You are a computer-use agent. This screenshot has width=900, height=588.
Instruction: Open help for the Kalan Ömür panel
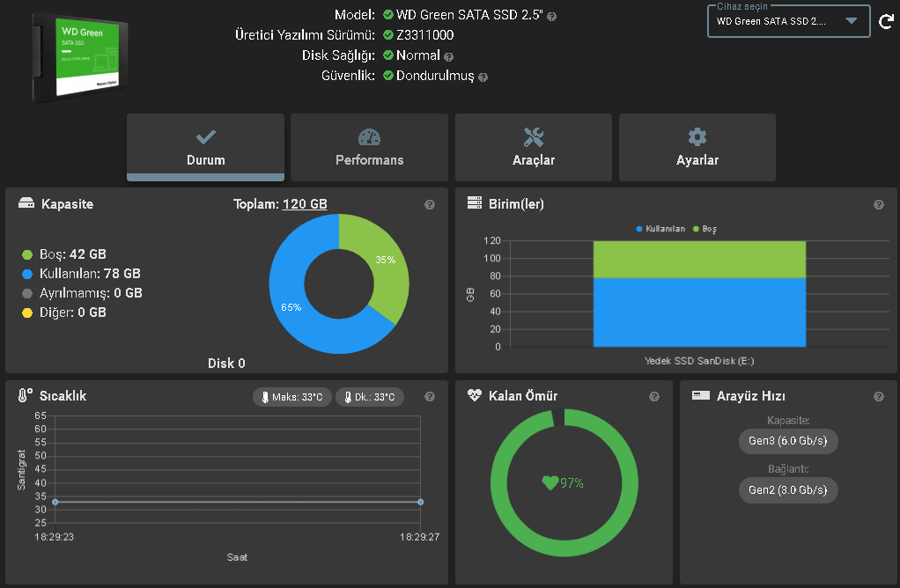(x=653, y=396)
